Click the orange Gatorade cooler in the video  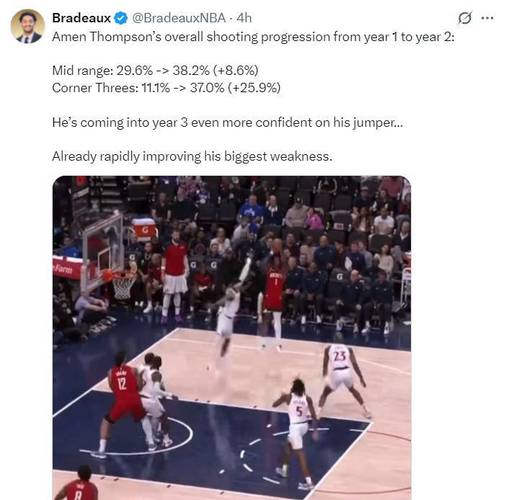[x=143, y=229]
